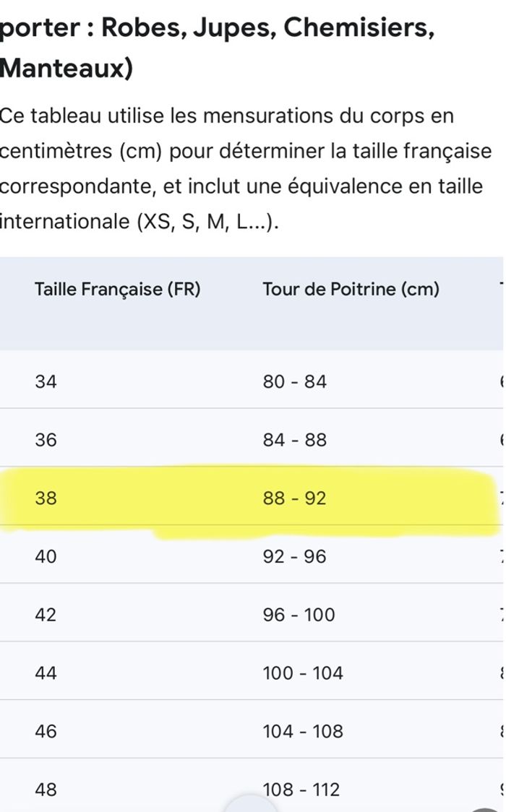The height and width of the screenshot is (812, 506).
Task: Click the 80 - 84 chest measurement
Action: tap(295, 381)
